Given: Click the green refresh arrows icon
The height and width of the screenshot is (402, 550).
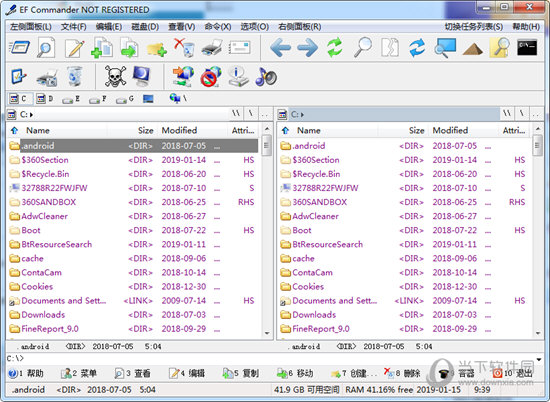Looking at the screenshot, I should click(335, 47).
